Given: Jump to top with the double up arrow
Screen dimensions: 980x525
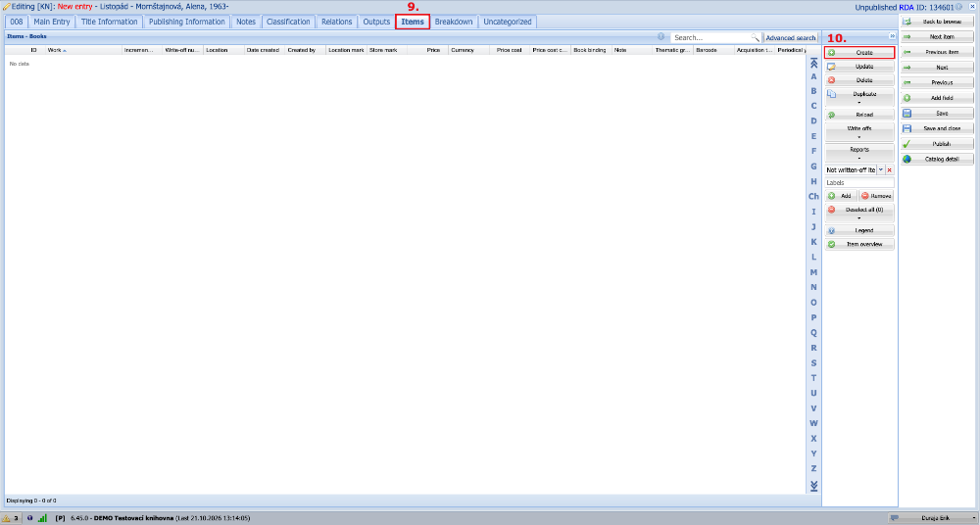Looking at the screenshot, I should (x=813, y=63).
